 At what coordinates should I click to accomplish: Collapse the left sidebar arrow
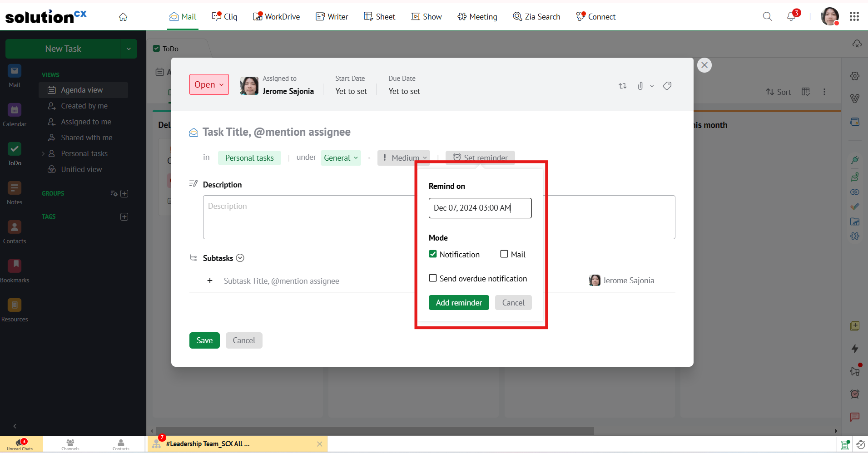pos(15,426)
